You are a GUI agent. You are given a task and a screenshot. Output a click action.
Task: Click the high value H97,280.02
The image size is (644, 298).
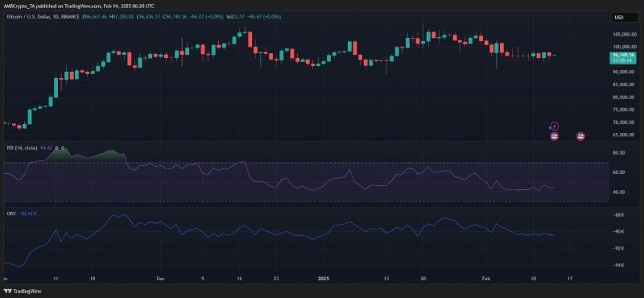point(122,17)
